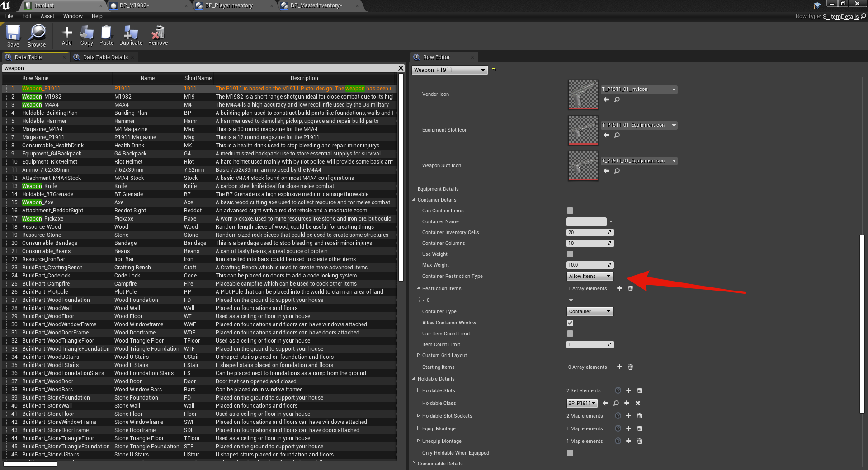Image resolution: width=868 pixels, height=470 pixels.
Task: Browse to Vender Icon asset with magnifier
Action: click(x=617, y=99)
